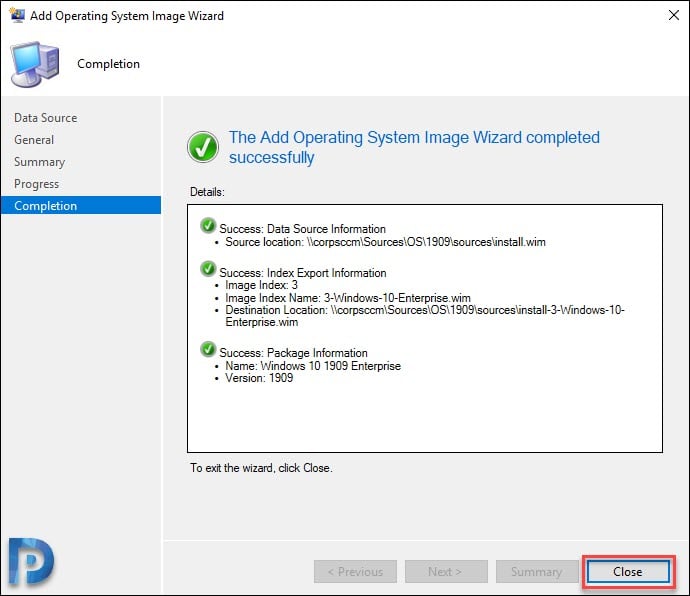Select the 'Success: Data Source Information' line

302,229
